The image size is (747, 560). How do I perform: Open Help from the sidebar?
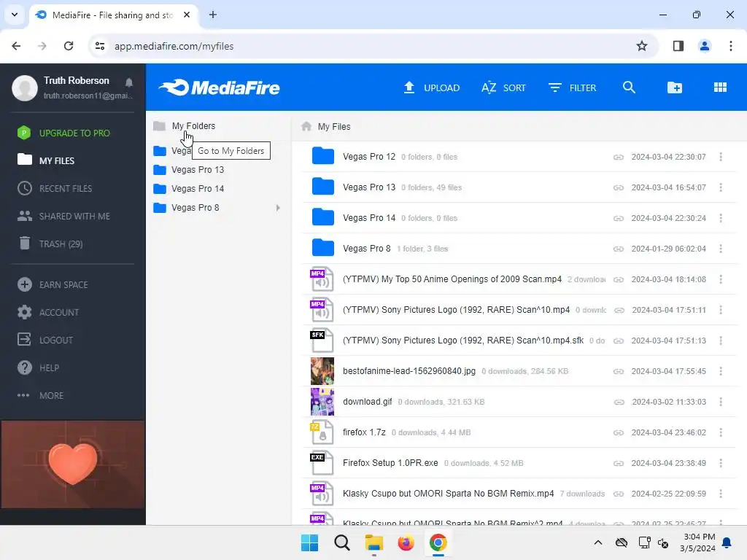38,367
